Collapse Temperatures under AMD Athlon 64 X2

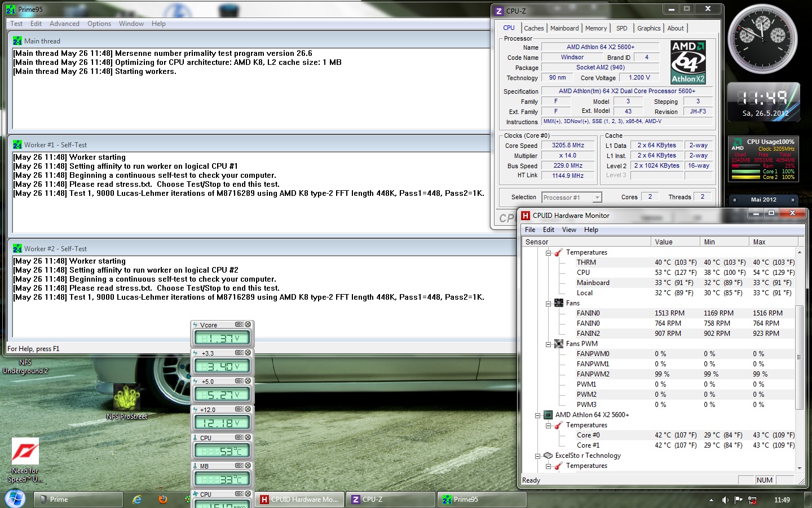548,426
